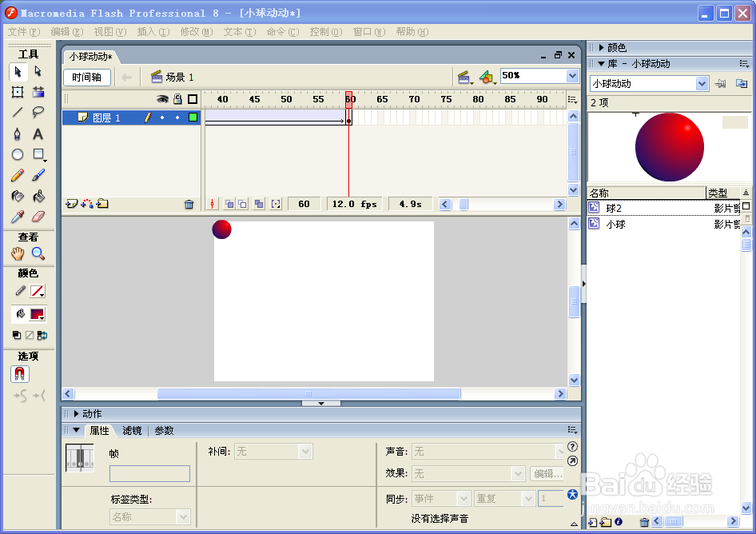
Task: Delete the selected layer with trash icon
Action: 189,204
